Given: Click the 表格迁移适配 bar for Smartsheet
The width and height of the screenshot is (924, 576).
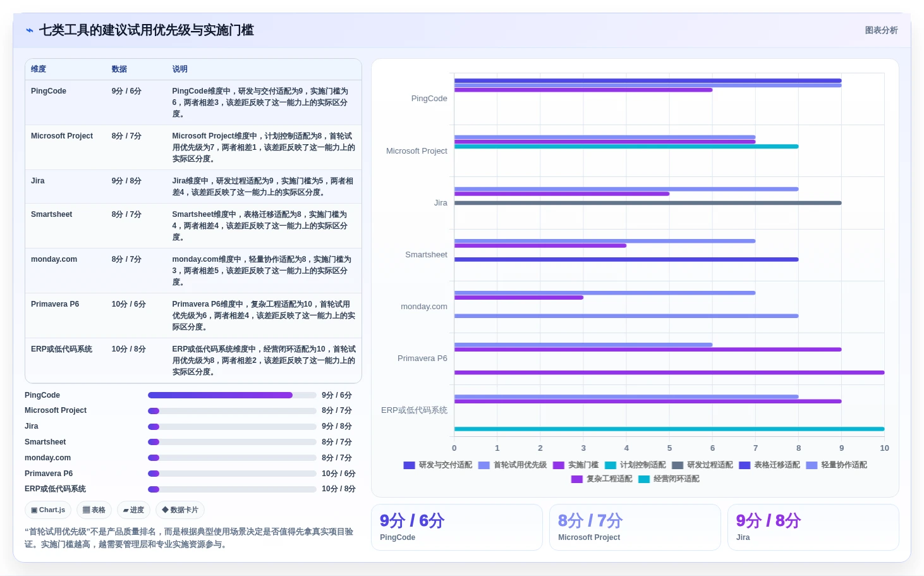Looking at the screenshot, I should (x=626, y=259).
